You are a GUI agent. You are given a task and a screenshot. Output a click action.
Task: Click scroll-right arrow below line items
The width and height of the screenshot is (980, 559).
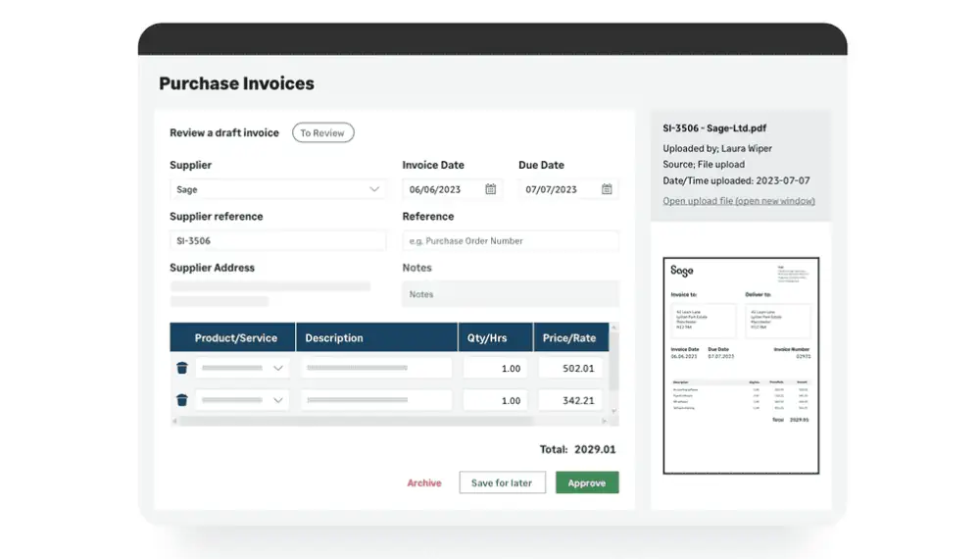[x=604, y=421]
